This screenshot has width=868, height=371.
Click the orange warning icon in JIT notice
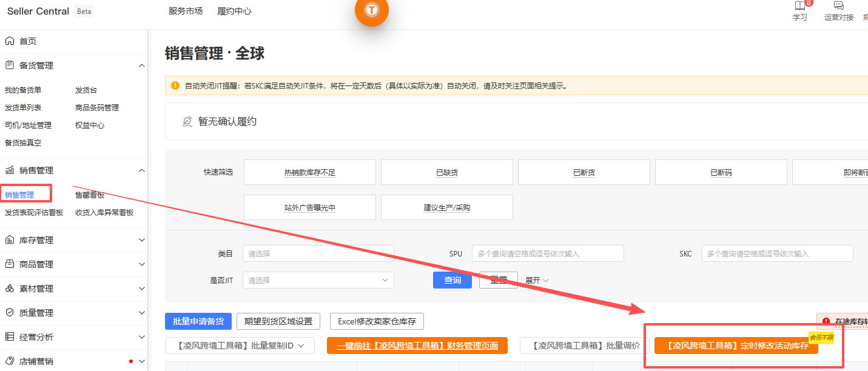pos(175,85)
